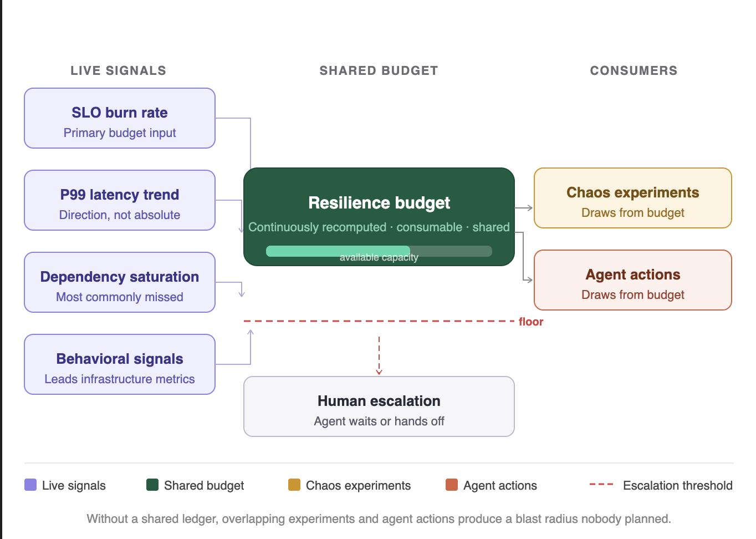Click the green Shared budget legend swatch

[x=152, y=485]
